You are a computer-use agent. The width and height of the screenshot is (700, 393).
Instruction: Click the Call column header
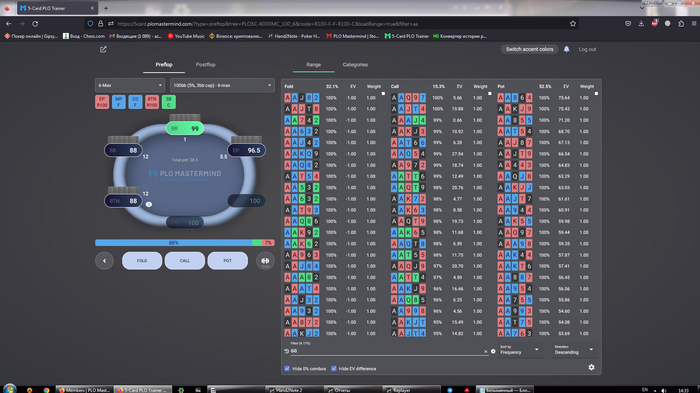click(395, 87)
